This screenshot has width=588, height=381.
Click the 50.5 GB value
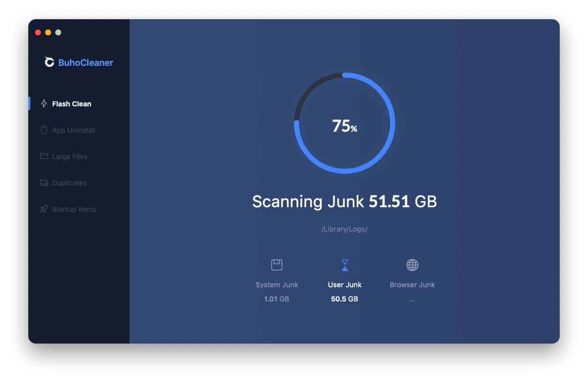pyautogui.click(x=344, y=299)
